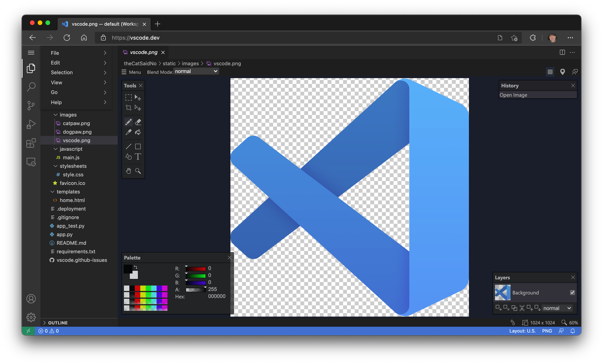
Task: Select the Paint Bucket fill tool
Action: click(138, 132)
